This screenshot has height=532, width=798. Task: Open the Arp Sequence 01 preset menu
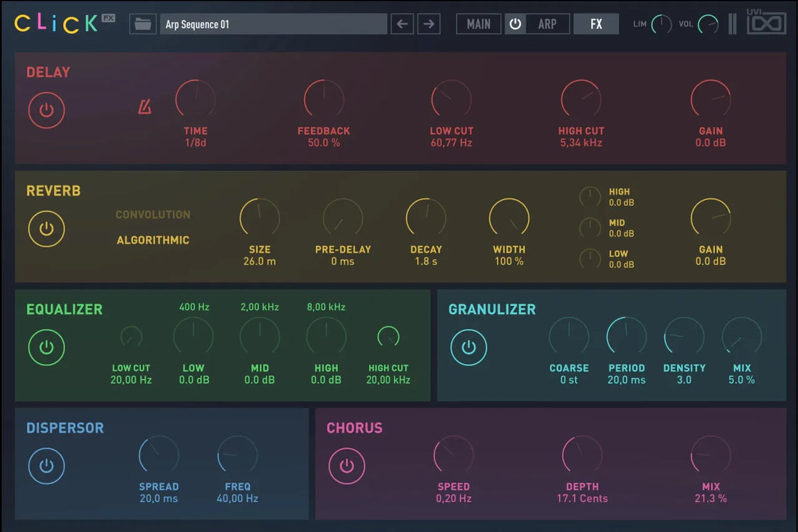tap(273, 25)
